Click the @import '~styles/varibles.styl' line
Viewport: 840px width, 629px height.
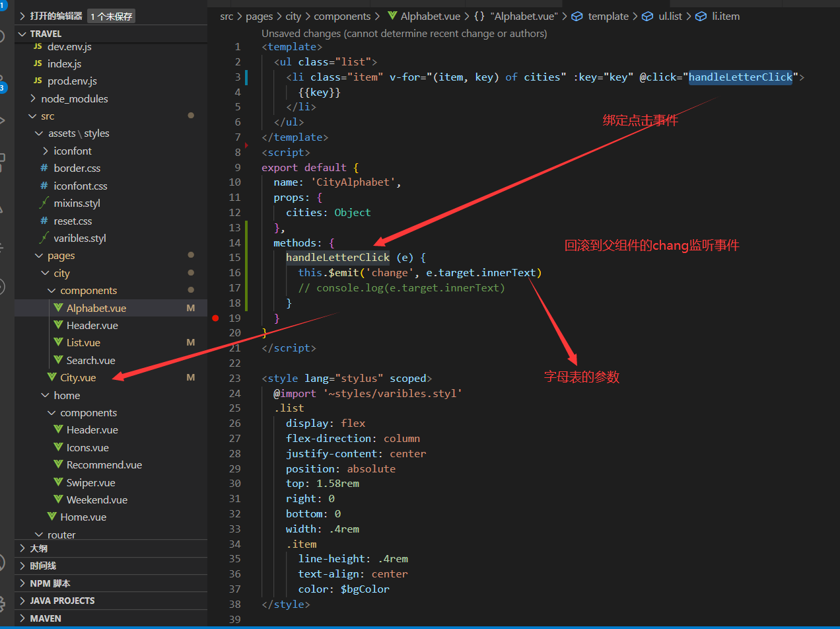tap(368, 394)
